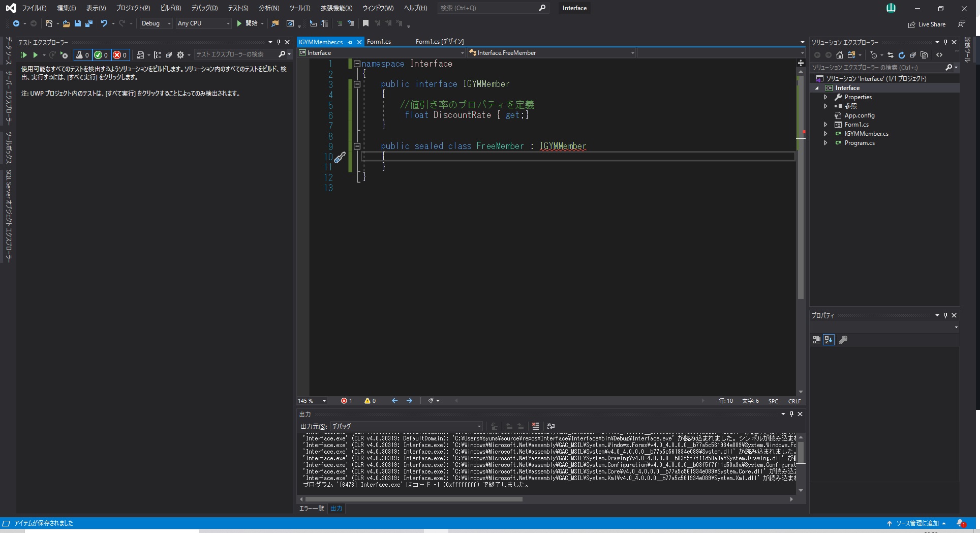
Task: Click the 開始 start debugging button
Action: pyautogui.click(x=247, y=23)
